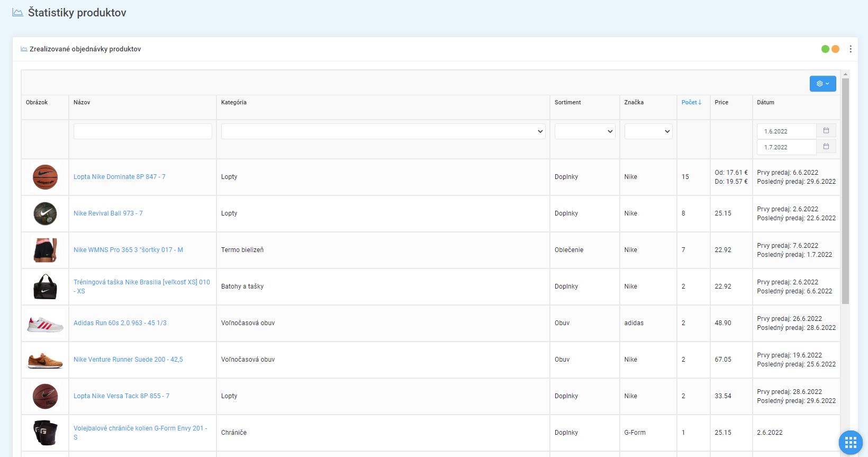Open Lopta Nike Dominate 8P 847 - 7 link
Image resolution: width=868 pixels, height=457 pixels.
(x=120, y=177)
